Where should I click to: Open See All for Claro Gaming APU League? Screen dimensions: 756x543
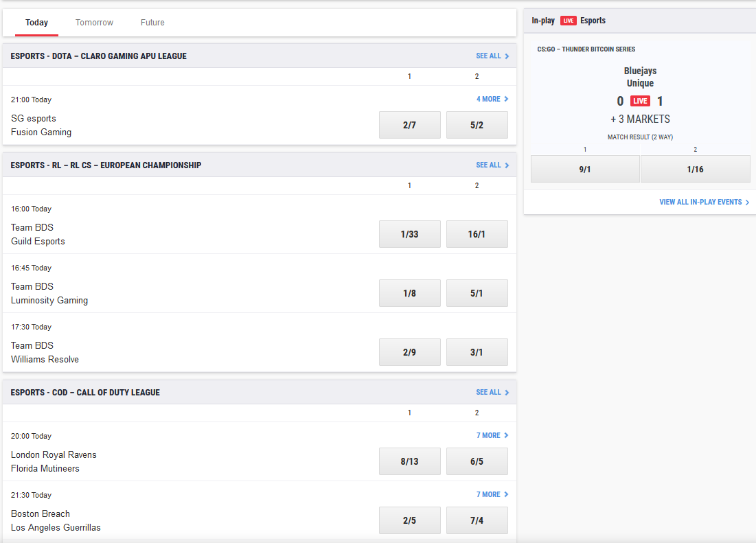coord(492,56)
